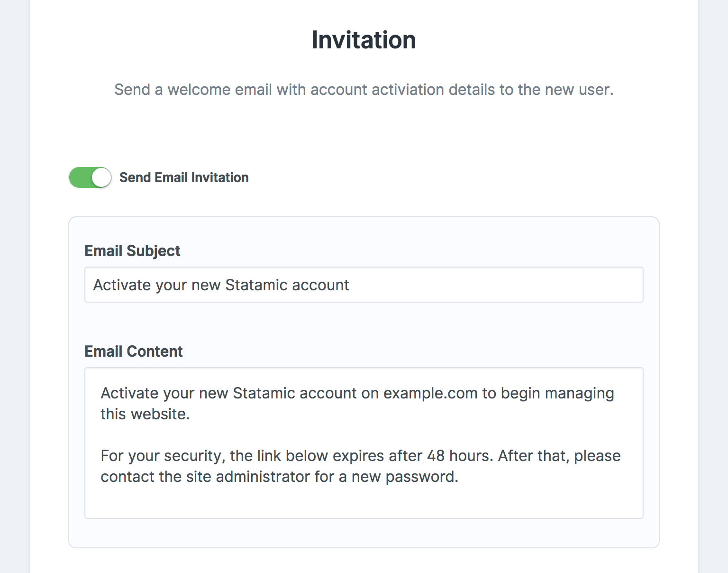
Task: Click the welcome email description sentence
Action: click(364, 90)
